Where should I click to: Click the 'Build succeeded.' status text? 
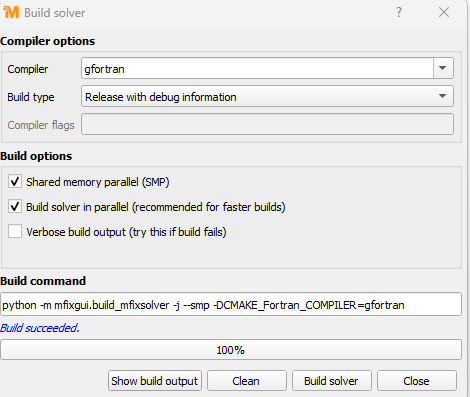pos(40,328)
